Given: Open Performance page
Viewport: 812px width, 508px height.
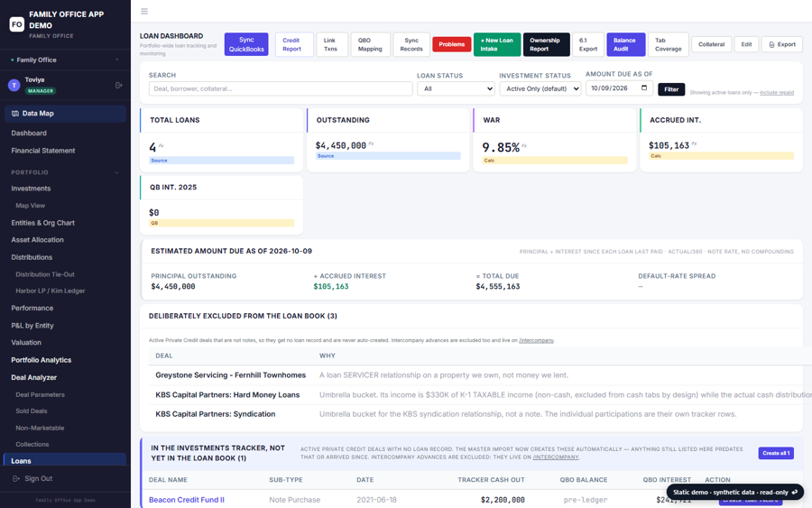Looking at the screenshot, I should click(x=32, y=308).
